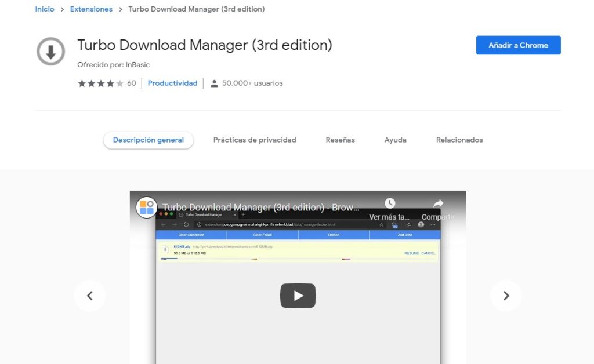Image resolution: width=594 pixels, height=364 pixels.
Task: Go to Extensiones in the breadcrumb
Action: tap(91, 9)
